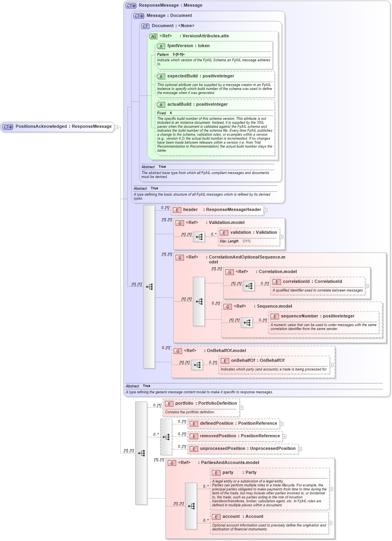Click the E icon of account element
Viewport: 392px width, 541px height.
(216, 517)
